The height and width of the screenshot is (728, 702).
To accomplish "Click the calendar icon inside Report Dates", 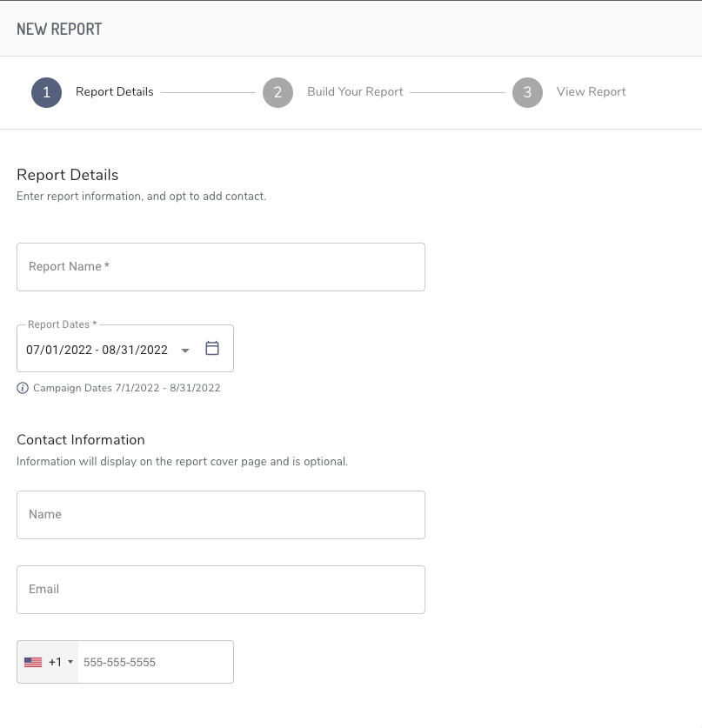I will [212, 348].
